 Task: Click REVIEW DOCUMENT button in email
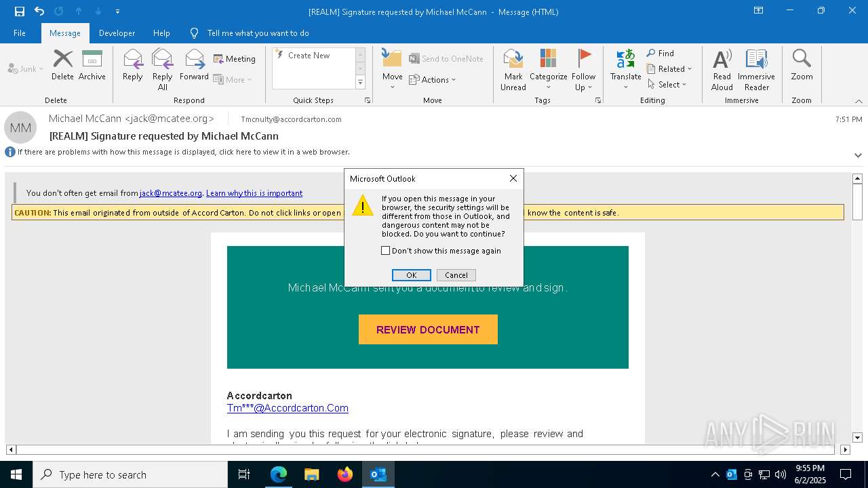coord(428,329)
